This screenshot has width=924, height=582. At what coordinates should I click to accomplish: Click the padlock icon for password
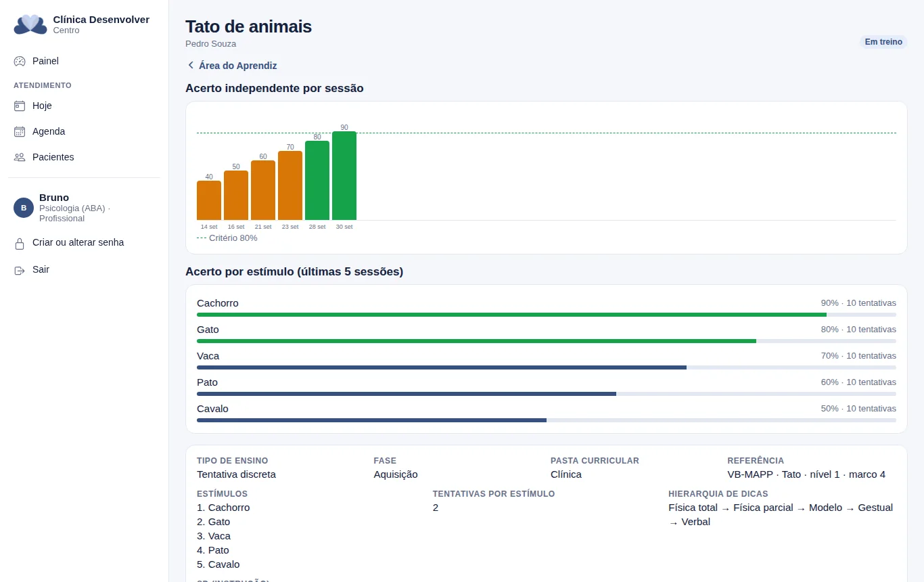[x=20, y=243]
